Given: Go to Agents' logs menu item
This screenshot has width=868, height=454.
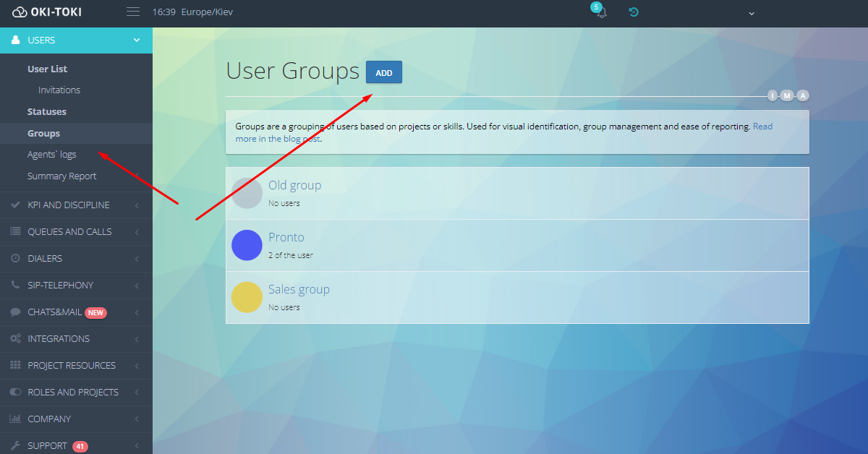Looking at the screenshot, I should point(51,155).
